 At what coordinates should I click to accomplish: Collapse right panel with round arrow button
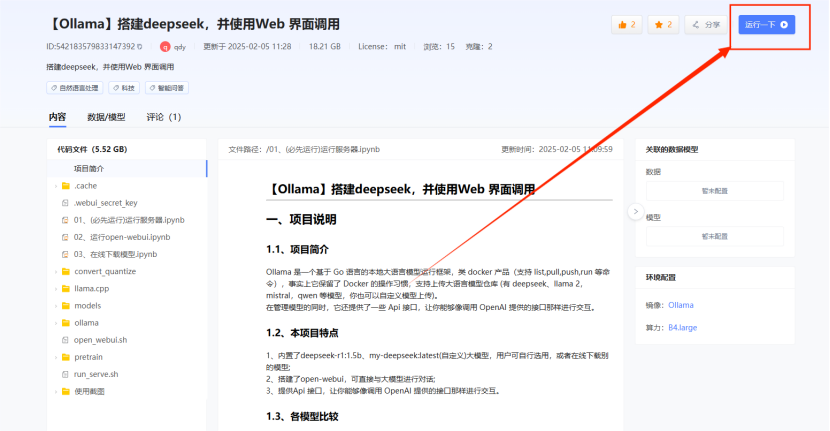coord(636,211)
